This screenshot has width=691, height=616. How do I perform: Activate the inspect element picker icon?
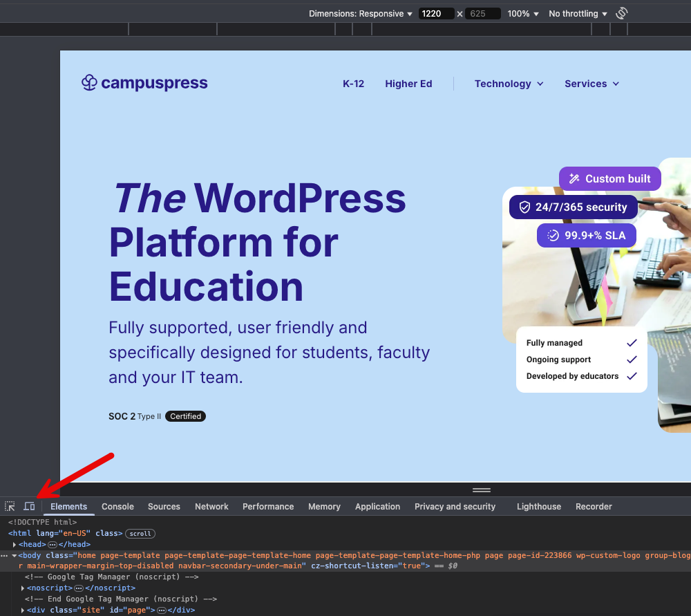coord(10,506)
